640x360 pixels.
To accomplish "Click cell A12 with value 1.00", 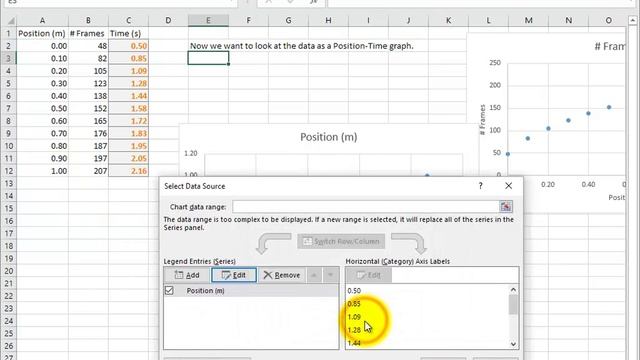I will pos(42,171).
